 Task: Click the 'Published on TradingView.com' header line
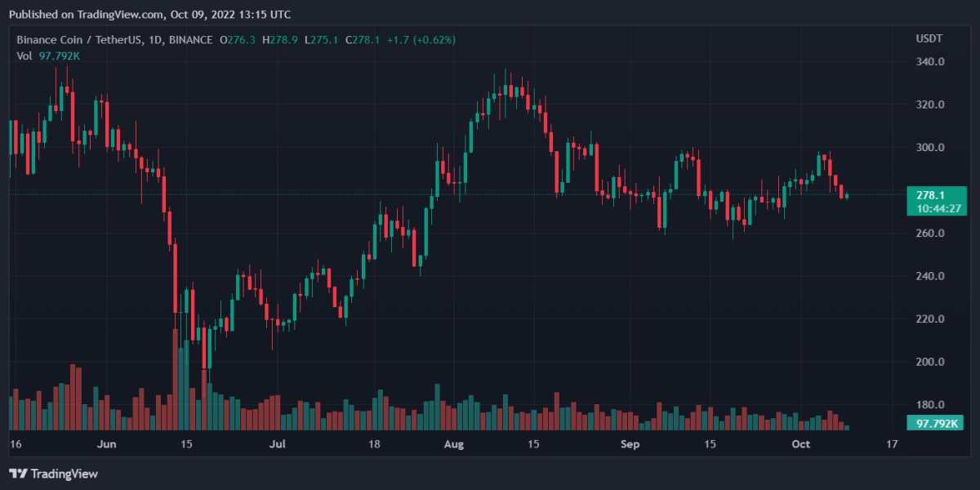[x=149, y=15]
